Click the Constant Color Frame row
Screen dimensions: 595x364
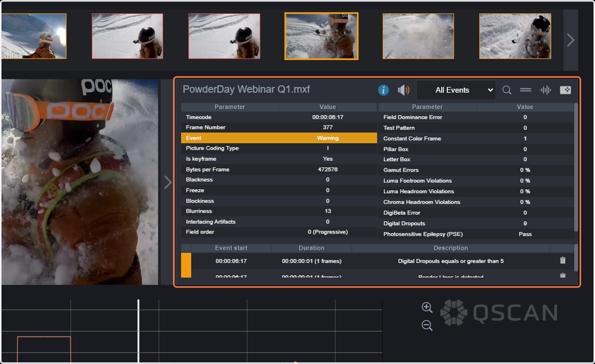[476, 138]
